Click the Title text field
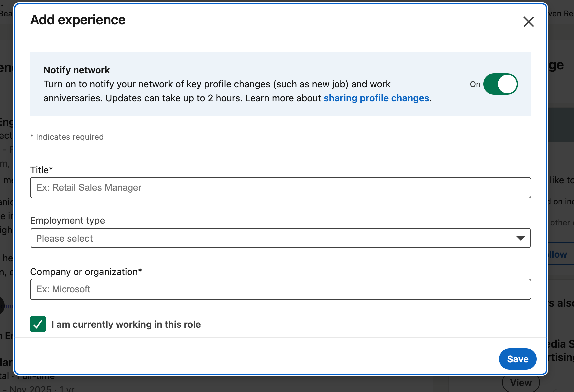 pos(280,188)
